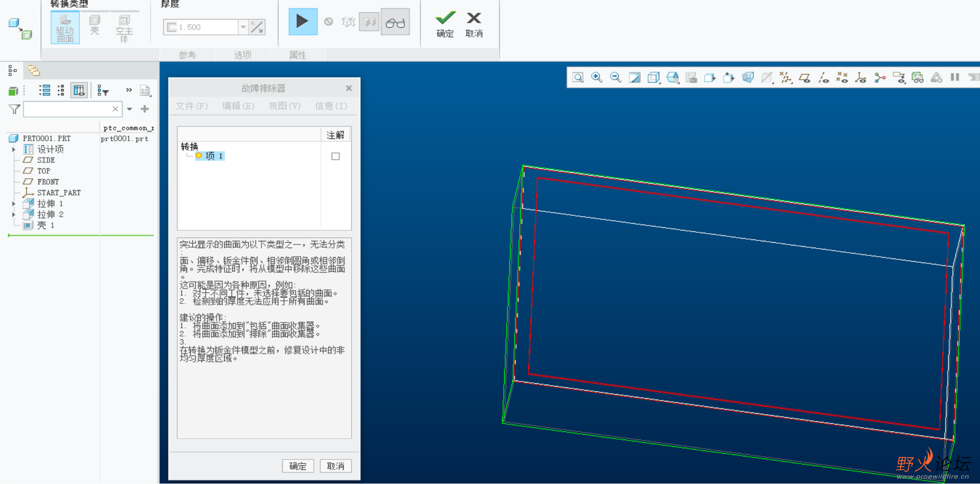Expand the 设计项 tree node
This screenshot has height=484, width=980.
[x=14, y=149]
